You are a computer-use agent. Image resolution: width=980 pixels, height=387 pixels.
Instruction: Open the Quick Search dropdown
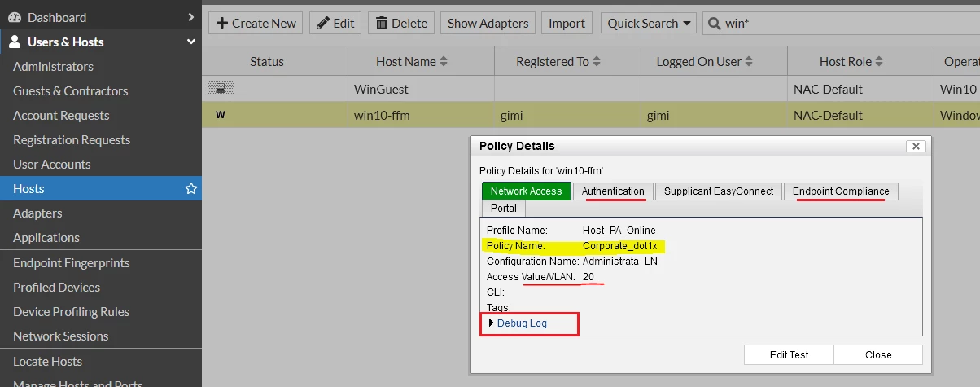(x=649, y=23)
